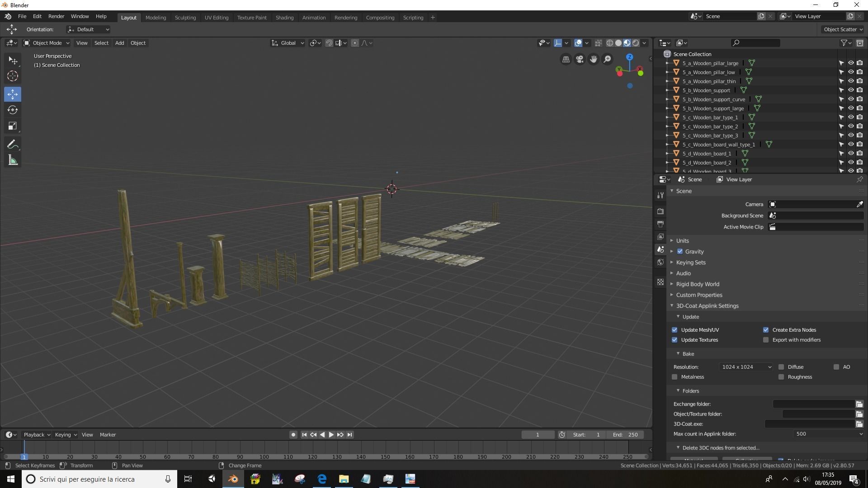This screenshot has height=488, width=868.
Task: Toggle the Update Mesh/UV checkbox
Action: coord(675,330)
